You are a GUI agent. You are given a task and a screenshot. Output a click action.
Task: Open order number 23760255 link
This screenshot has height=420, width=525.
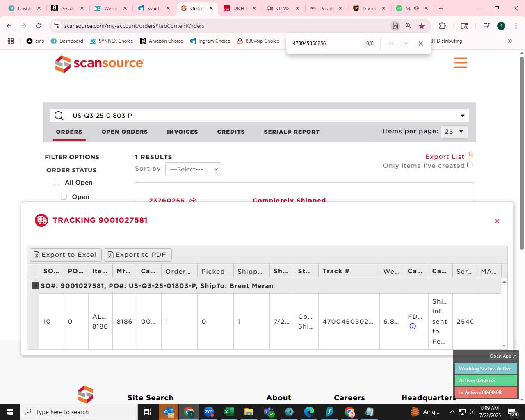[x=167, y=200]
